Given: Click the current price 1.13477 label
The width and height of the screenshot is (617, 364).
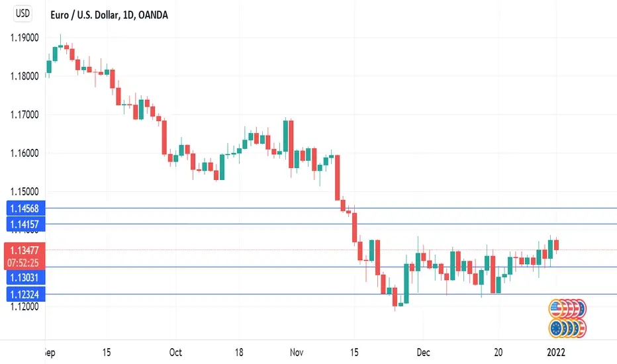Looking at the screenshot, I should coord(24,250).
